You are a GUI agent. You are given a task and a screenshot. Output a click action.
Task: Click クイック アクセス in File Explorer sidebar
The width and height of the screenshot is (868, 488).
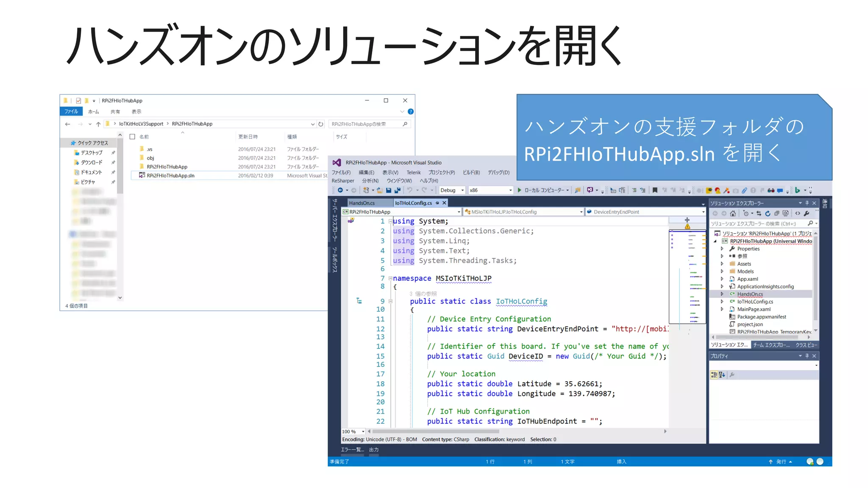tap(92, 143)
